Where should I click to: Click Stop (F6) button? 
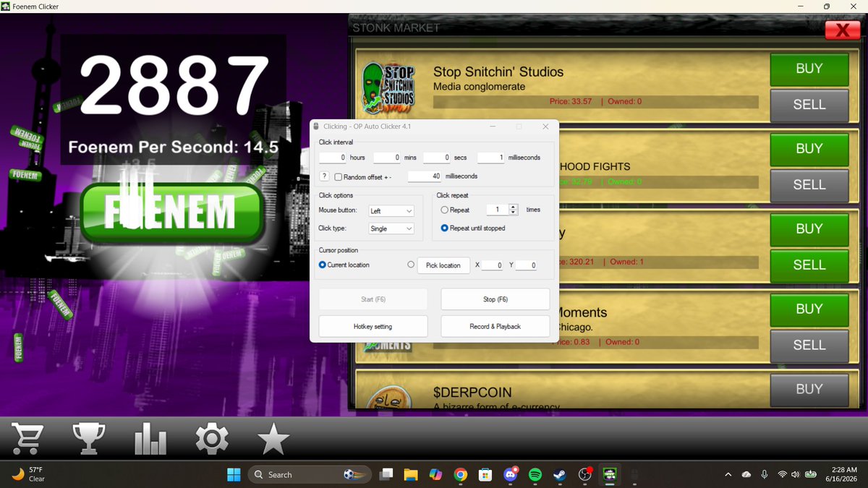(x=495, y=299)
